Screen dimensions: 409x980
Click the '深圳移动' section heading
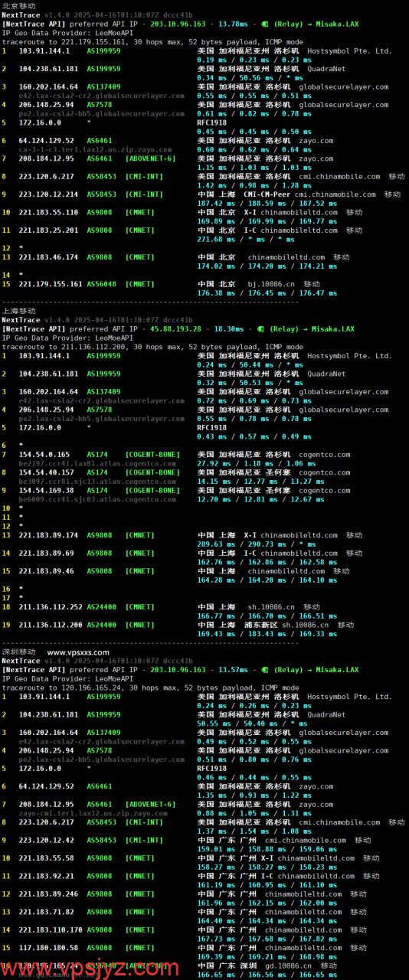[18, 652]
